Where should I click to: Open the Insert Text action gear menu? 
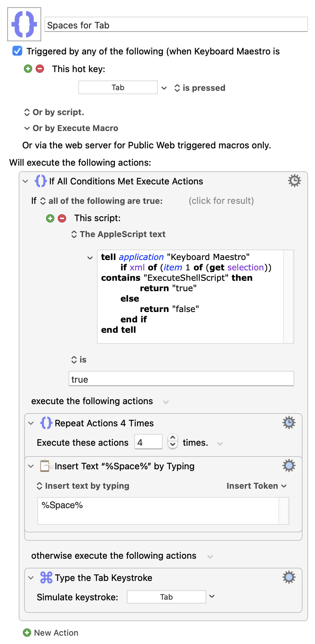(289, 465)
